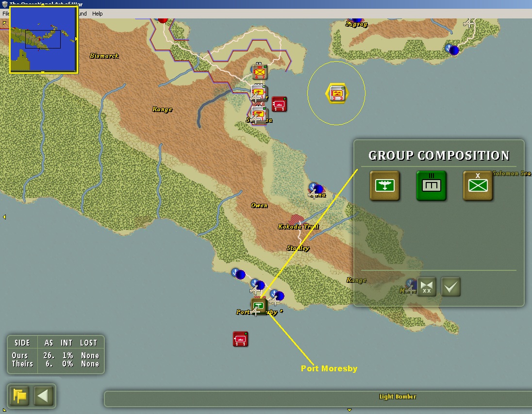532x414 pixels.
Task: Click the Light Bomber status bar text
Action: point(398,397)
